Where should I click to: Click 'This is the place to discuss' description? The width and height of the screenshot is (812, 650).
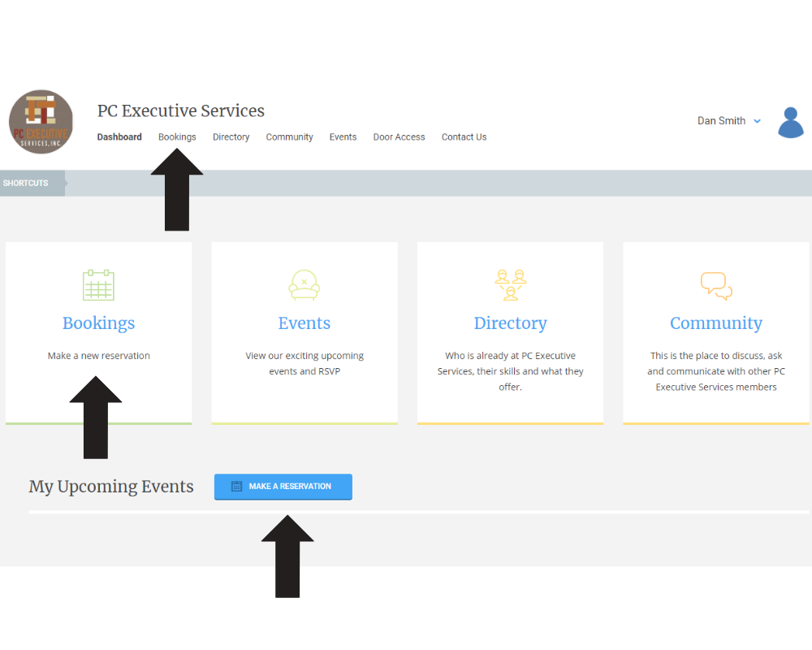pyautogui.click(x=716, y=371)
